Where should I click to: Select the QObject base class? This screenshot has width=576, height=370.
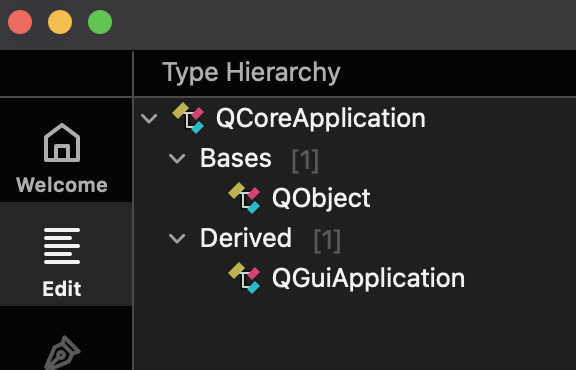[321, 198]
